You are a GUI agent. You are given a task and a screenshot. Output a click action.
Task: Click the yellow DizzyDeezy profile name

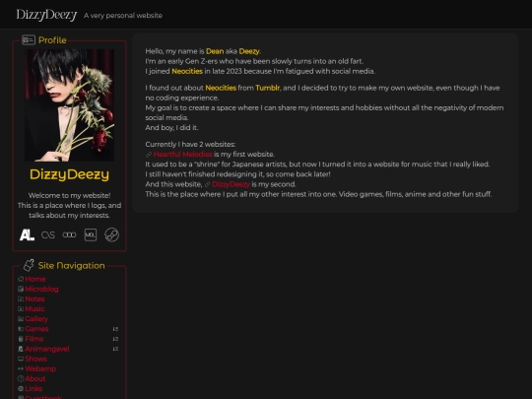click(x=69, y=174)
